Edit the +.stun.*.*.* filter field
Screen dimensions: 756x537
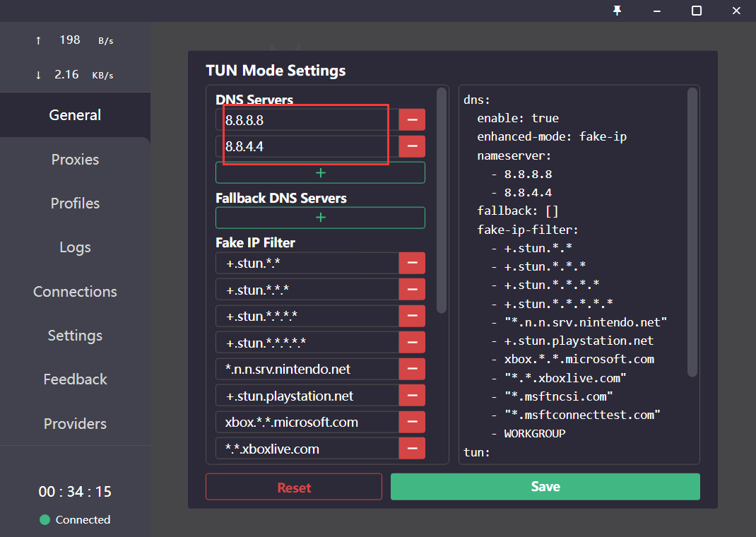[307, 289]
